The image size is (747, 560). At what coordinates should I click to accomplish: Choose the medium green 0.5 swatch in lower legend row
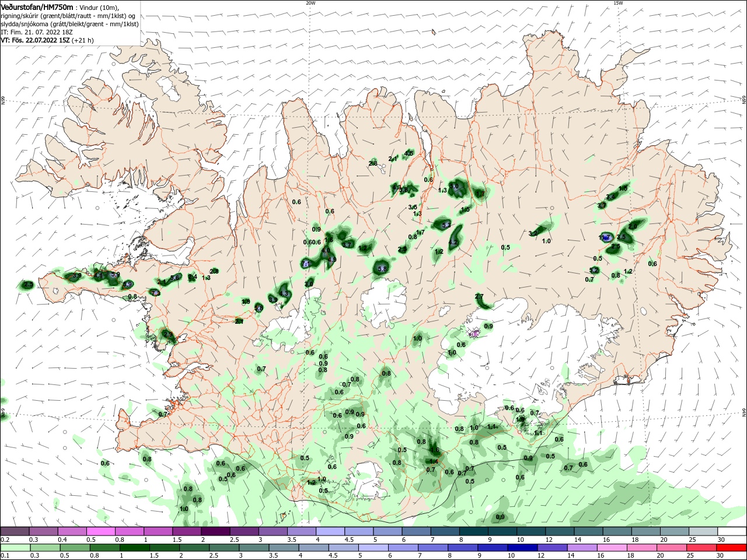click(x=74, y=548)
